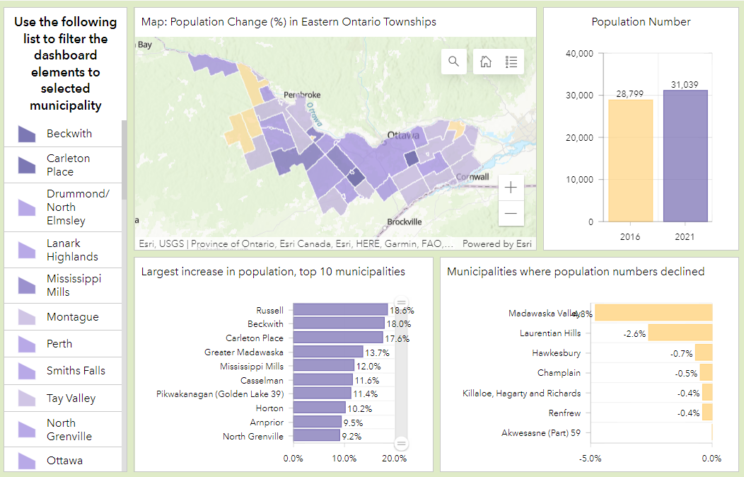Click the Montague light purple symbol

coord(27,317)
